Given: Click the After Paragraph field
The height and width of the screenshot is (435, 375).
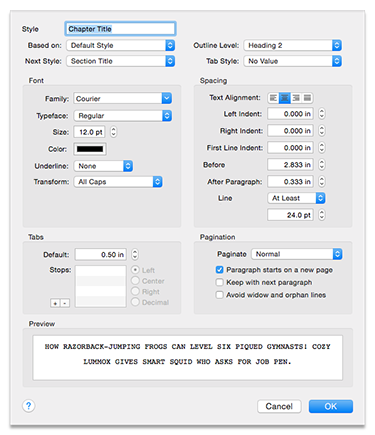Looking at the screenshot, I should tap(290, 182).
